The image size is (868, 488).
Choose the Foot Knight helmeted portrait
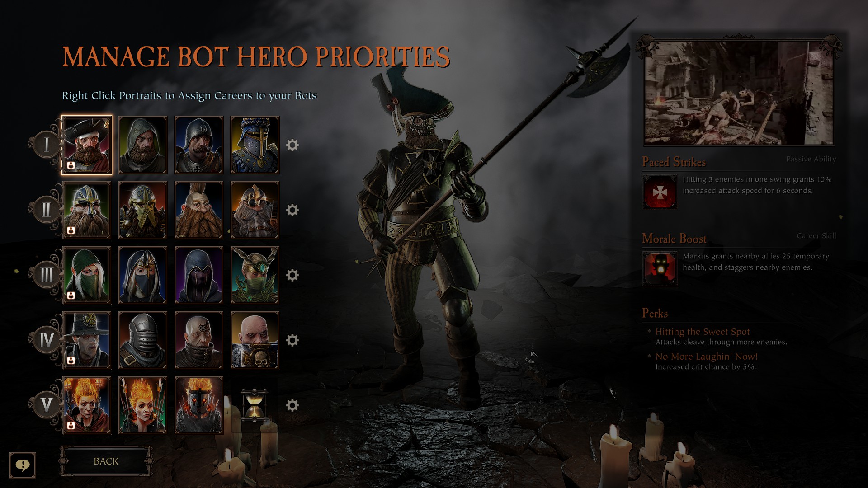[x=199, y=145]
